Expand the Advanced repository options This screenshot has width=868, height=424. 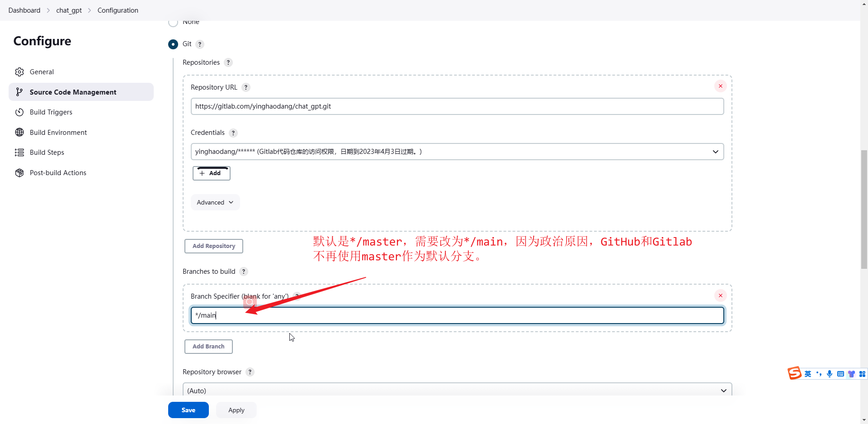[x=215, y=202]
